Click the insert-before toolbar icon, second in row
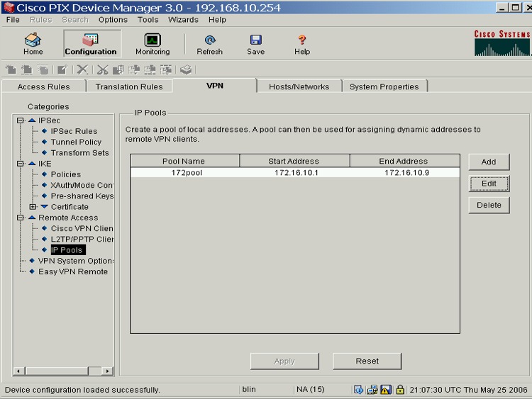Viewport: 532px width, 399px height. pos(27,70)
